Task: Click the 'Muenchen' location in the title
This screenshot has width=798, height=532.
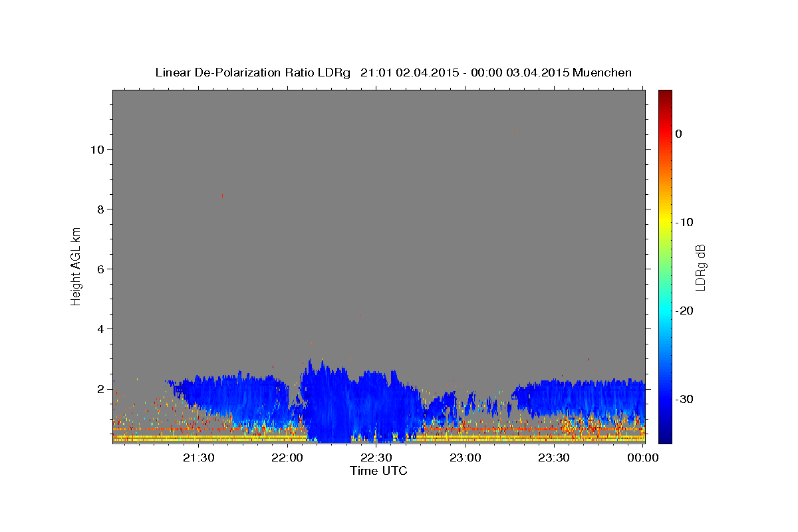Action: (602, 72)
